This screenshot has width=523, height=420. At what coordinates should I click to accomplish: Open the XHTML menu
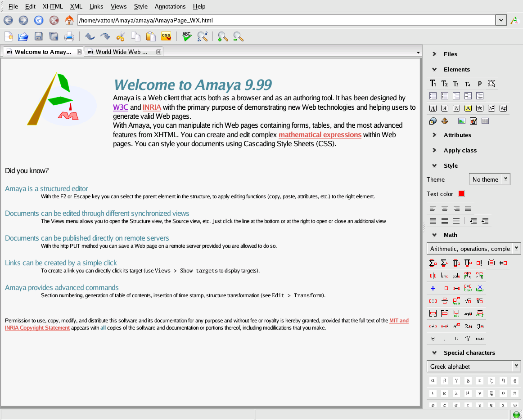(53, 6)
